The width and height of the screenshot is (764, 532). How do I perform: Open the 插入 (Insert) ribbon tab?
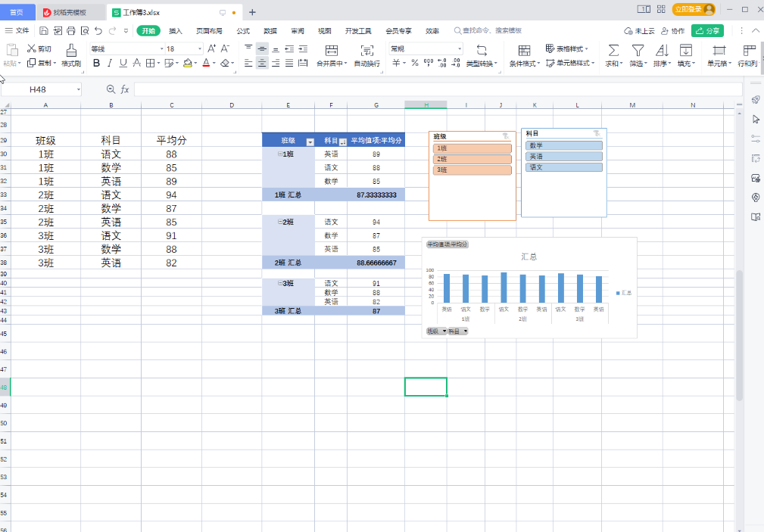pos(176,31)
